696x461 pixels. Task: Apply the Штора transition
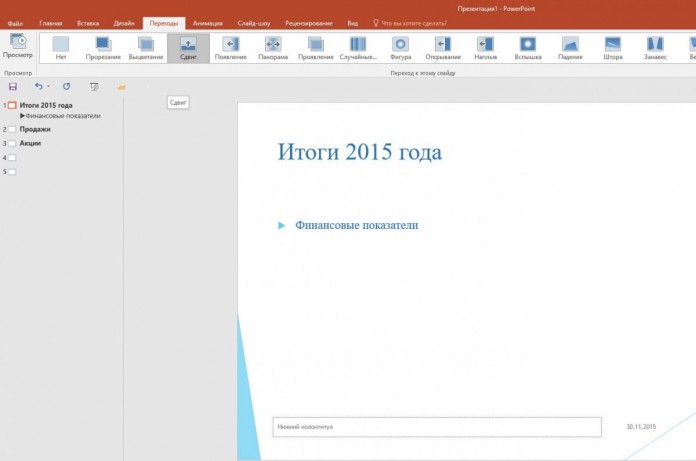[612, 47]
